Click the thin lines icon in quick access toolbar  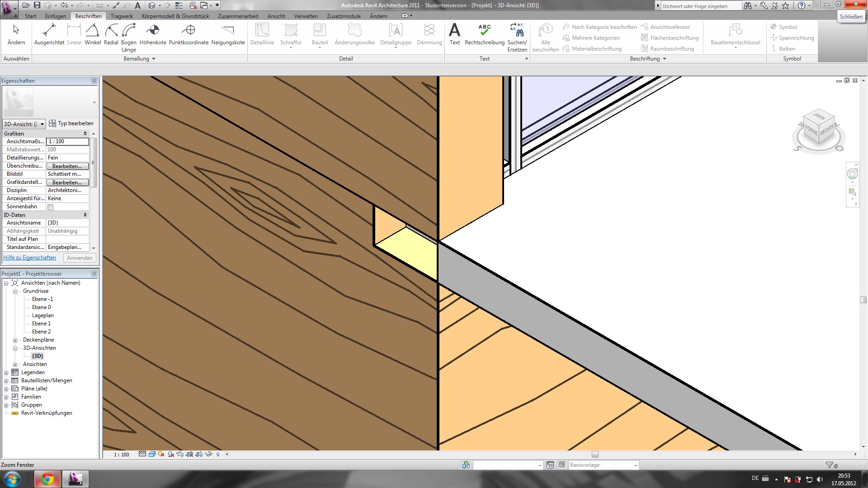(x=179, y=5)
